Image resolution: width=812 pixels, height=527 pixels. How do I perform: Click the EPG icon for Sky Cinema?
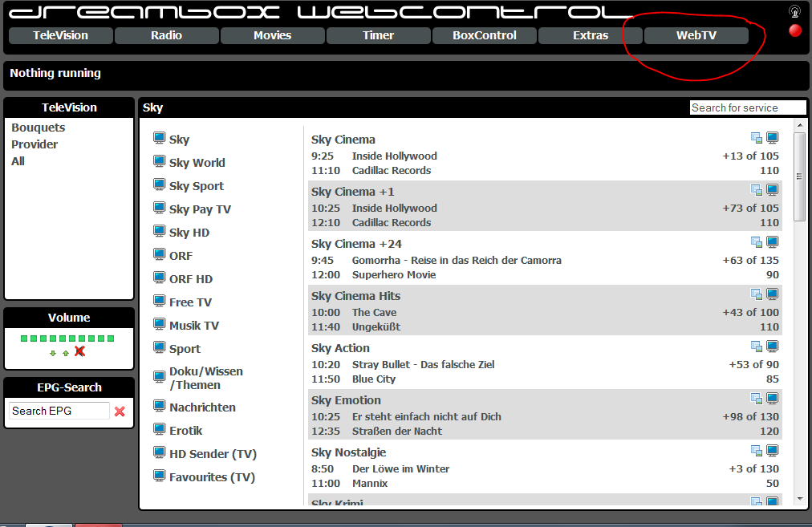click(x=757, y=138)
